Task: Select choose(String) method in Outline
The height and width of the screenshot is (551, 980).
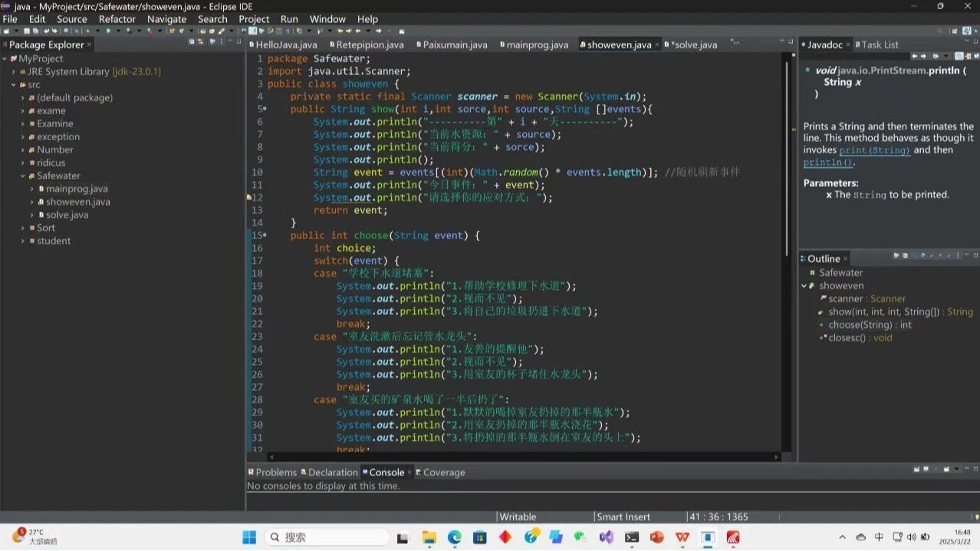Action: (860, 325)
